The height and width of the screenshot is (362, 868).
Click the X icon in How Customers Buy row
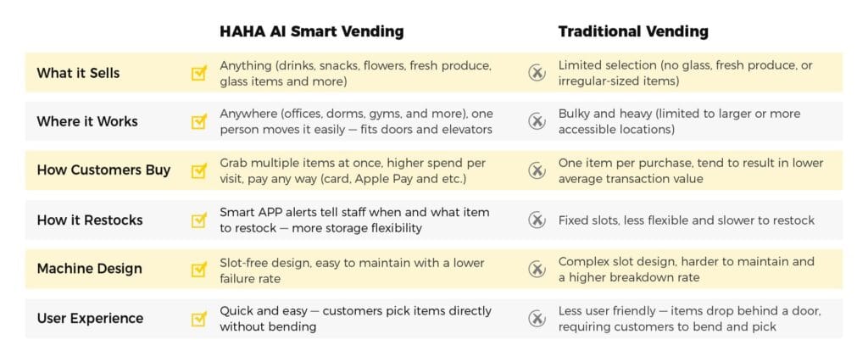tap(537, 170)
